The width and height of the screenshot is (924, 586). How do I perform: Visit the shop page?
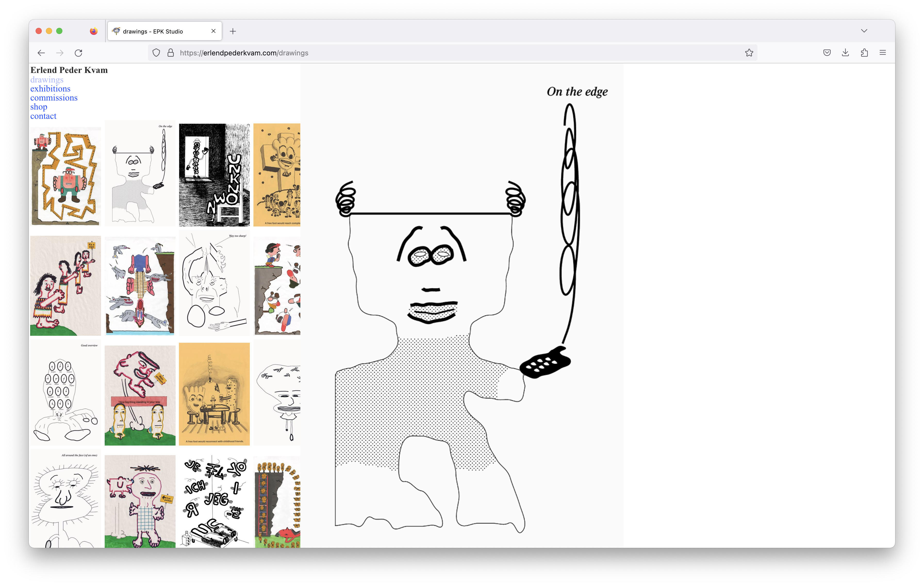[39, 107]
